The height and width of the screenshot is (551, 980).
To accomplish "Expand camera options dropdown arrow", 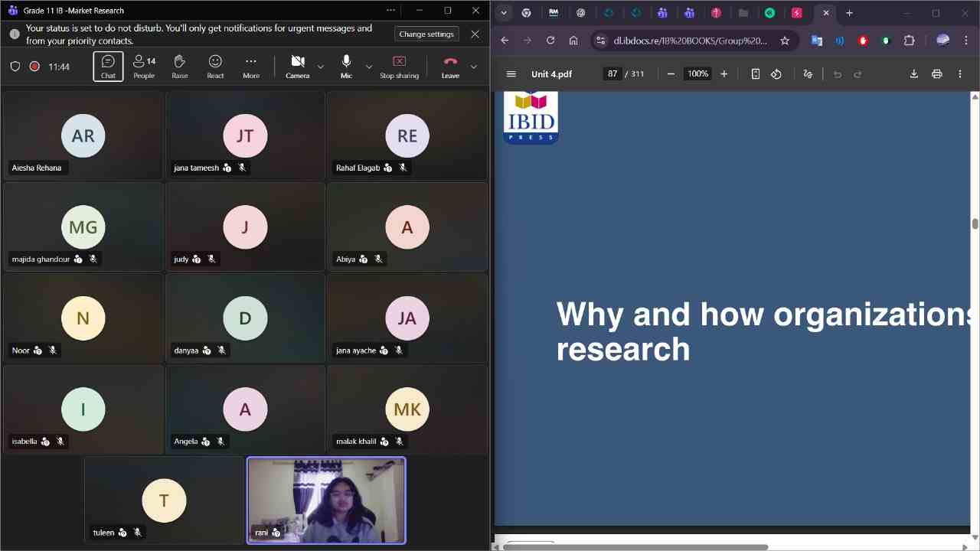I will click(321, 67).
